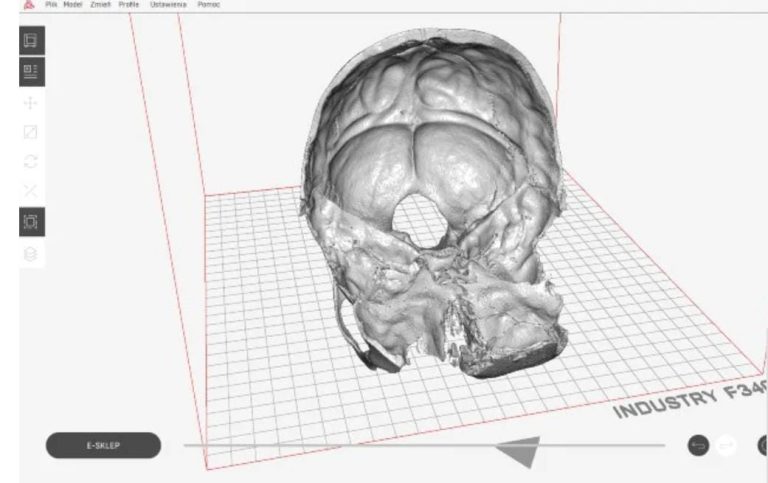The image size is (768, 483).
Task: Click the dark Undo arrow button
Action: click(x=698, y=445)
